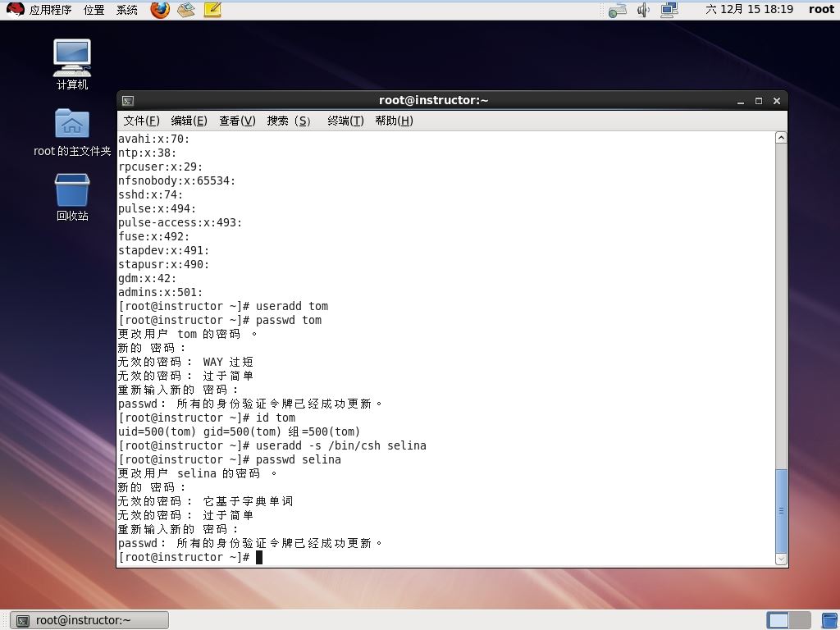Click the 'useradd -s /bin/csh selina' line
The width and height of the screenshot is (840, 630).
272,445
